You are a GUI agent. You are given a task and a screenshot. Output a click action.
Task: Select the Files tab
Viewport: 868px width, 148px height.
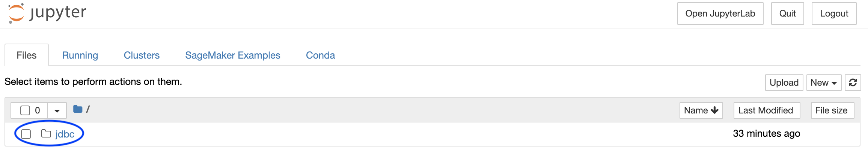pyautogui.click(x=27, y=55)
